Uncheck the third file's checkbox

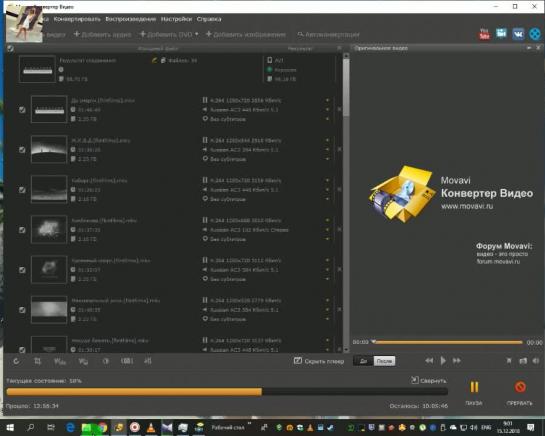[22, 190]
